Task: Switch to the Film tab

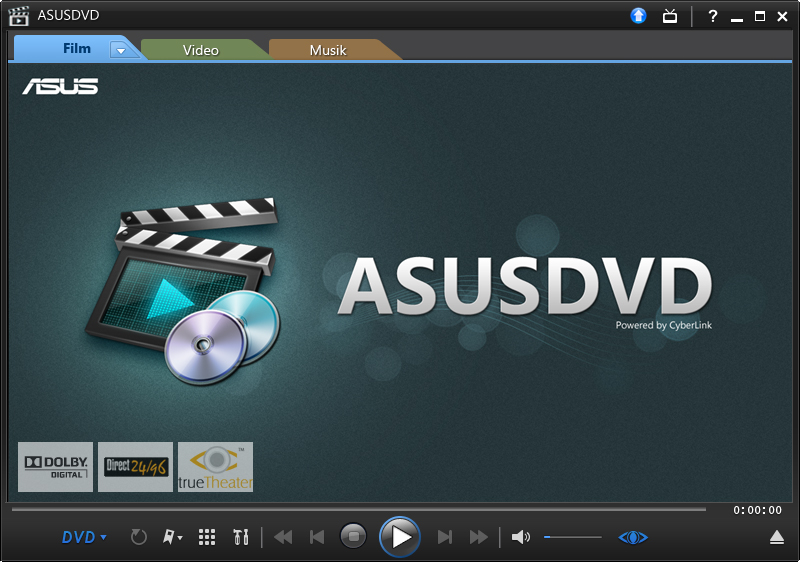Action: pyautogui.click(x=77, y=48)
